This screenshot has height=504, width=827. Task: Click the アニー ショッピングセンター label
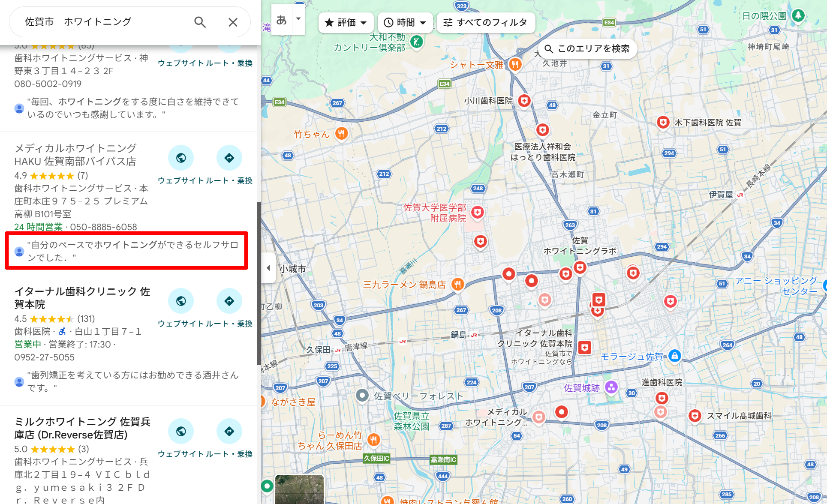click(776, 286)
